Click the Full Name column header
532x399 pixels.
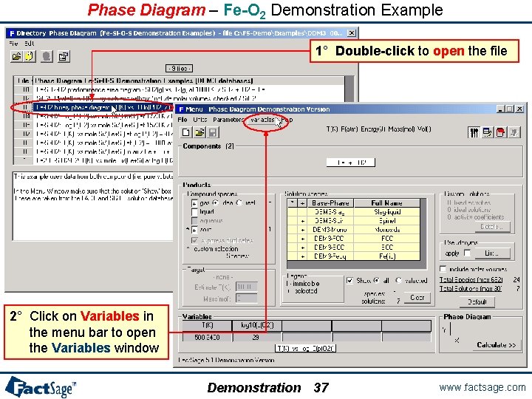(x=386, y=203)
